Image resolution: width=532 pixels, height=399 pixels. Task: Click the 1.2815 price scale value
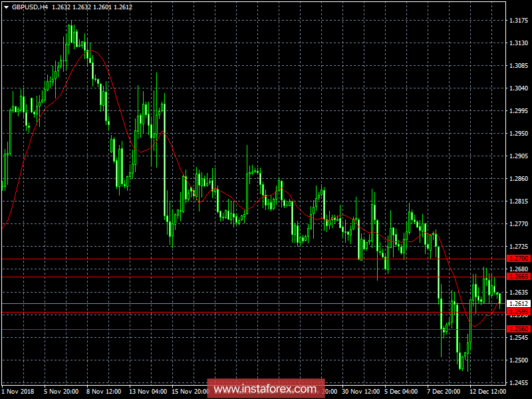pyautogui.click(x=519, y=201)
